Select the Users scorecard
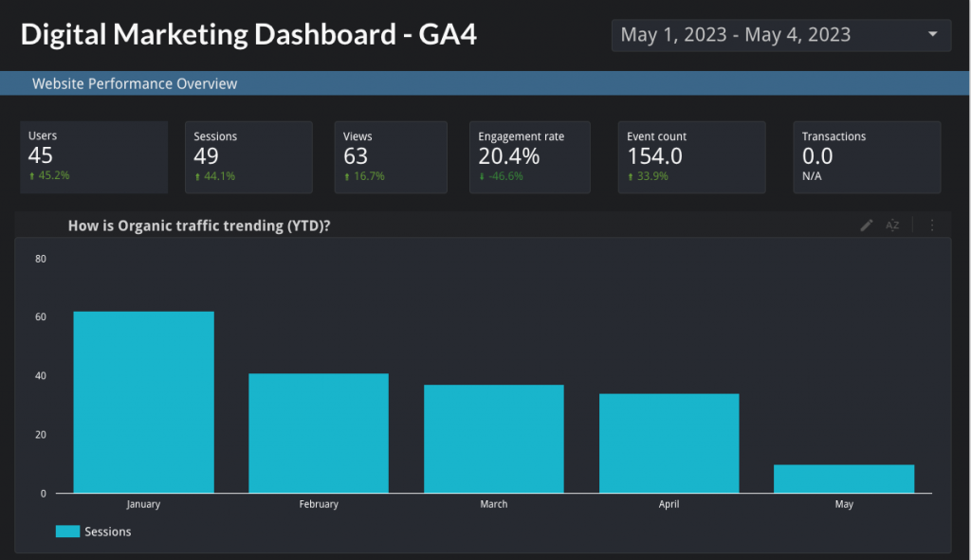The width and height of the screenshot is (971, 560). coord(94,157)
